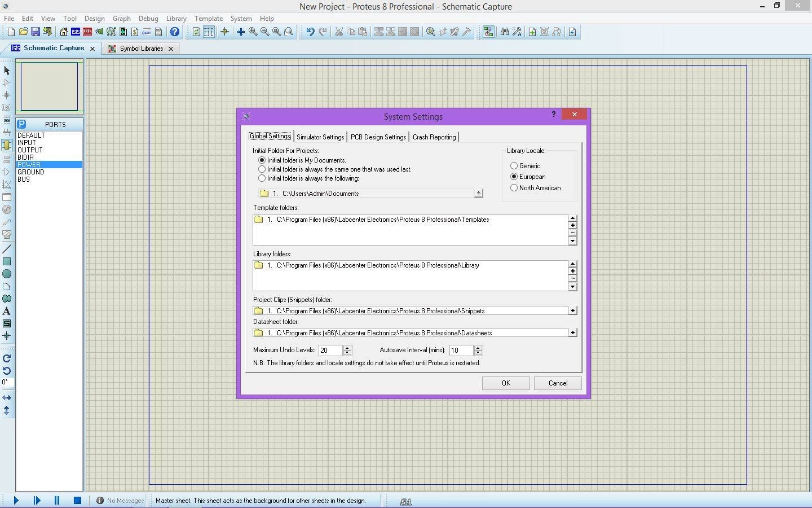Click the Autosave Interval value field
Viewport: 812px width, 508px height.
[x=461, y=351]
